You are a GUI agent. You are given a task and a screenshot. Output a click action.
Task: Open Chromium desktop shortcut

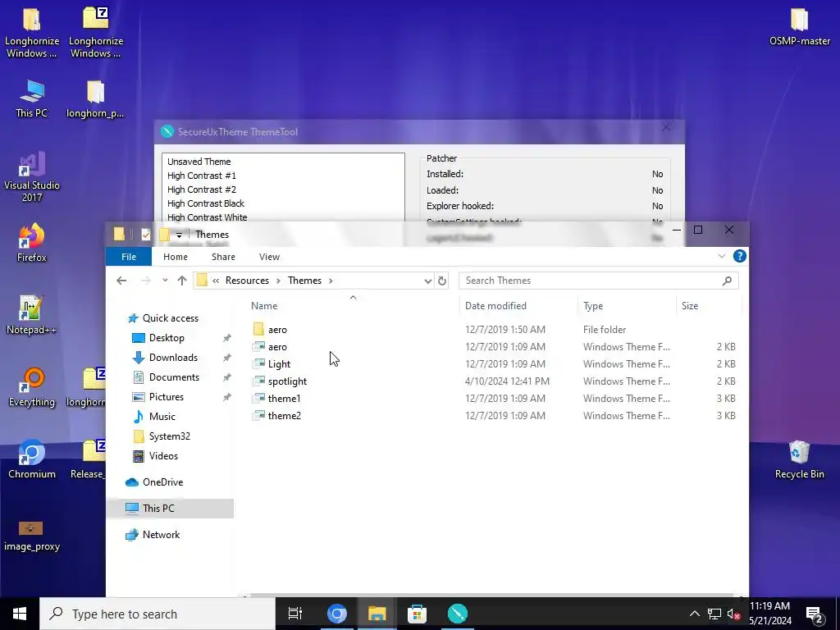click(32, 459)
